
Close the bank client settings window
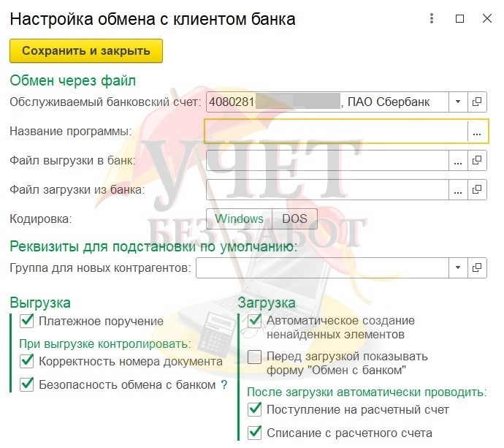point(487,18)
